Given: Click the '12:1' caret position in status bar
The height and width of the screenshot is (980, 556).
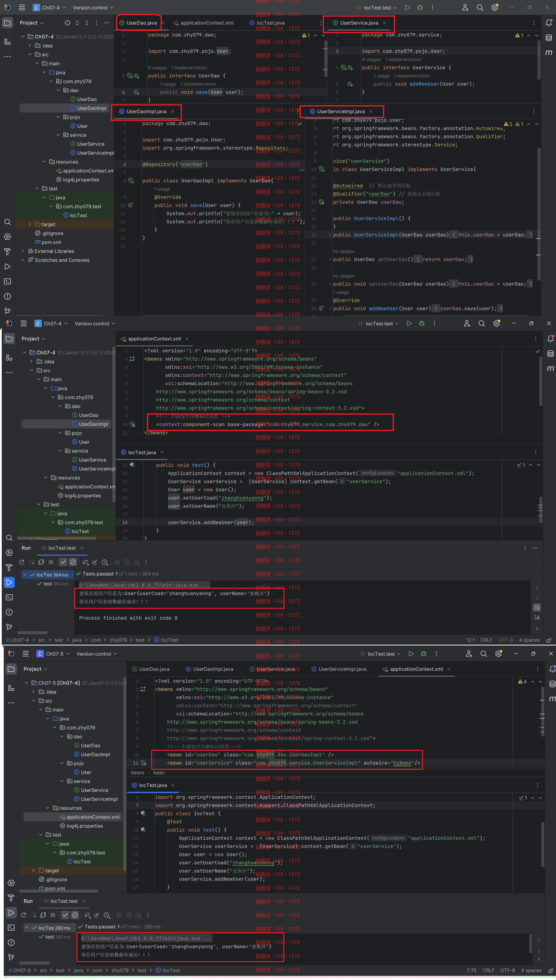Looking at the screenshot, I should pyautogui.click(x=470, y=640).
